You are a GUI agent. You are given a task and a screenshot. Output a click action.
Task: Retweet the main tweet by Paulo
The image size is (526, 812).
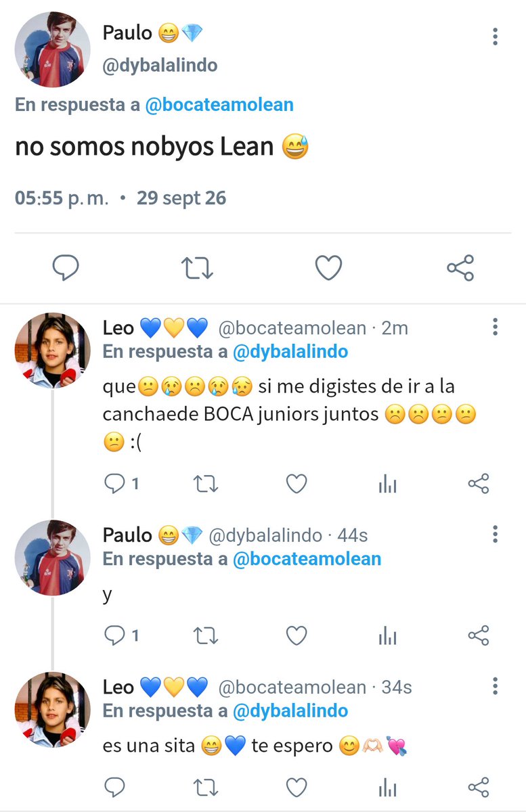198,269
